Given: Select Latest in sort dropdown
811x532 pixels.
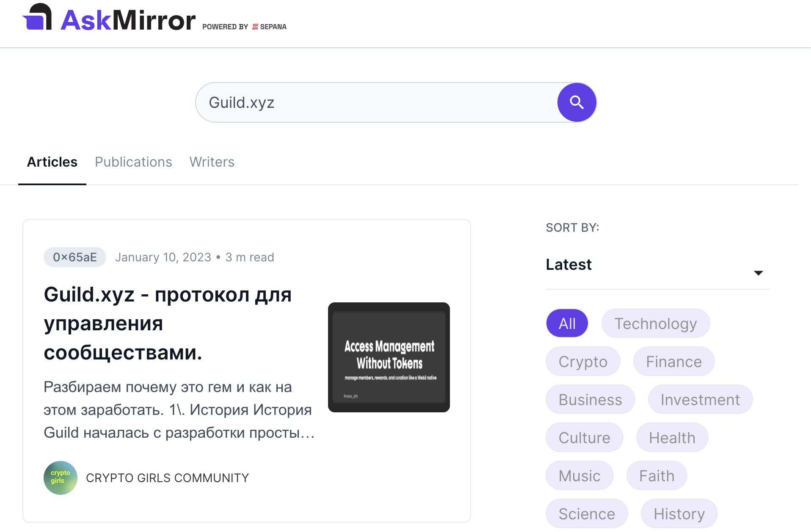Looking at the screenshot, I should (x=568, y=265).
